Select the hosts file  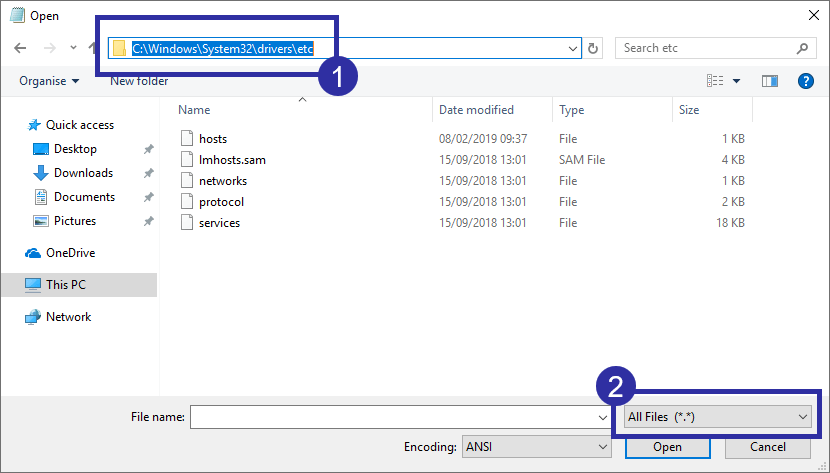pos(212,139)
